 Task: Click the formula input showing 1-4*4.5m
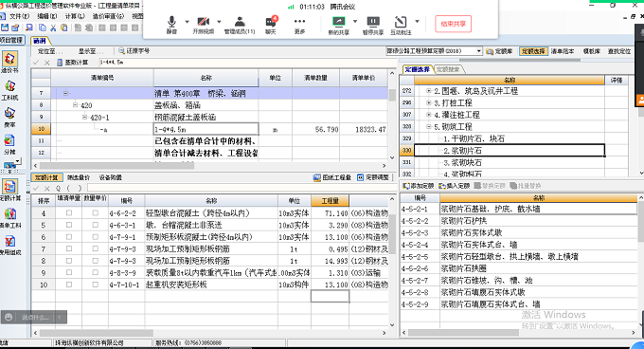[x=248, y=63]
